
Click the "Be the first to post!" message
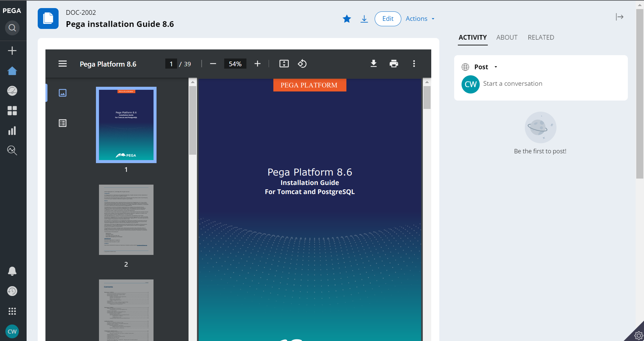coord(540,151)
